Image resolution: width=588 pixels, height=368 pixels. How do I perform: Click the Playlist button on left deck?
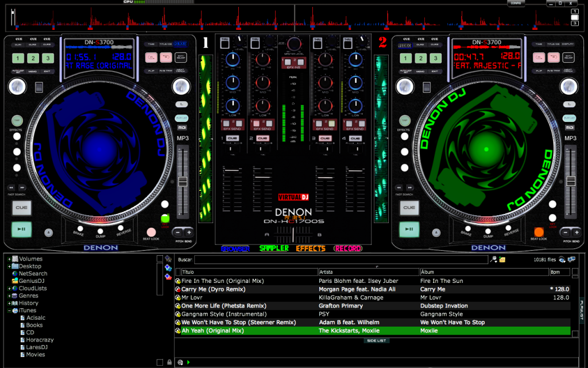182,118
